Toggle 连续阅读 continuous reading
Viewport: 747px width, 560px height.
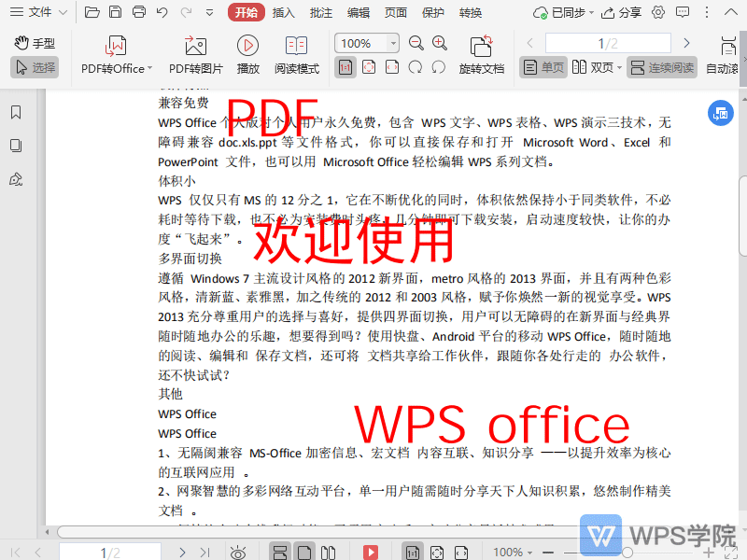[x=662, y=67]
